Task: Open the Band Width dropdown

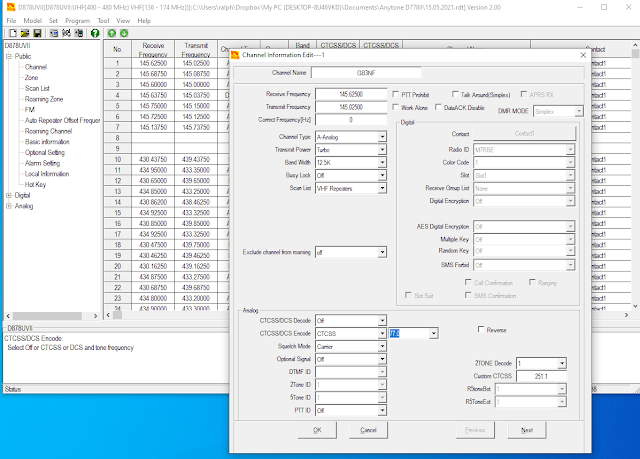Action: click(382, 162)
